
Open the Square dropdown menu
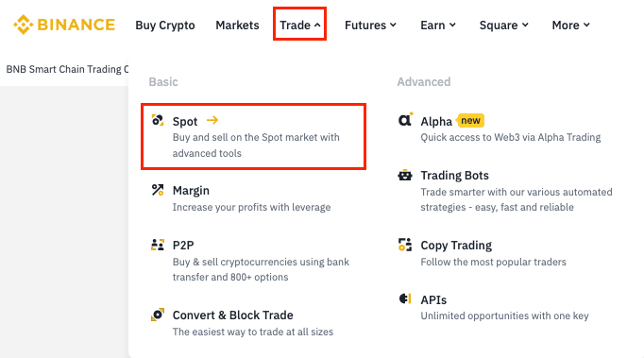point(504,26)
